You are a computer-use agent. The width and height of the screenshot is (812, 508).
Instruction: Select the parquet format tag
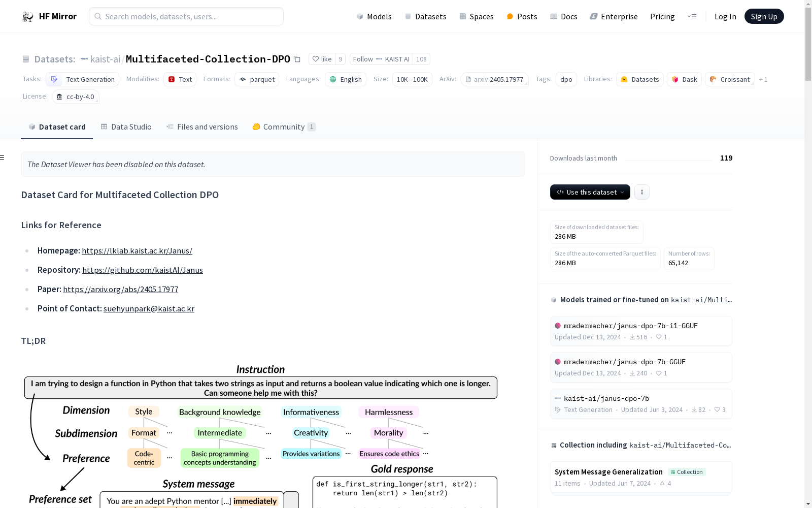click(x=257, y=79)
